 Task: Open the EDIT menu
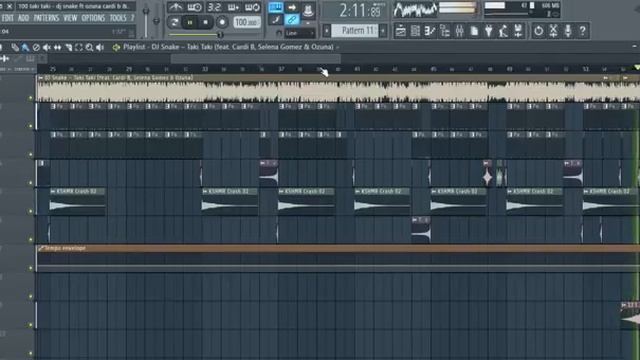[7, 18]
